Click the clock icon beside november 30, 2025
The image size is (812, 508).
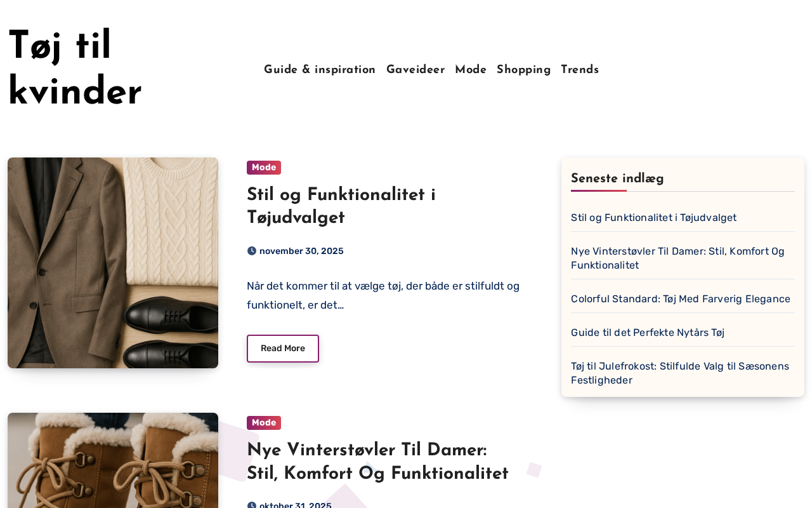pyautogui.click(x=252, y=251)
